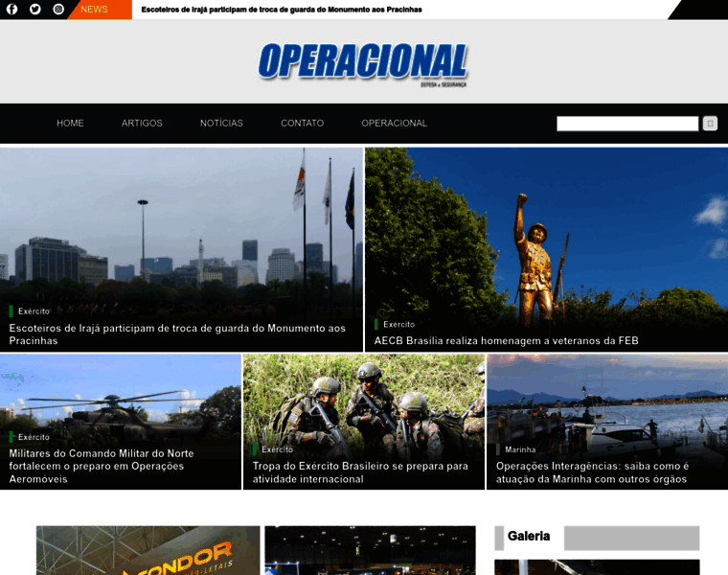
Task: Open the Instagram social icon
Action: [x=58, y=10]
